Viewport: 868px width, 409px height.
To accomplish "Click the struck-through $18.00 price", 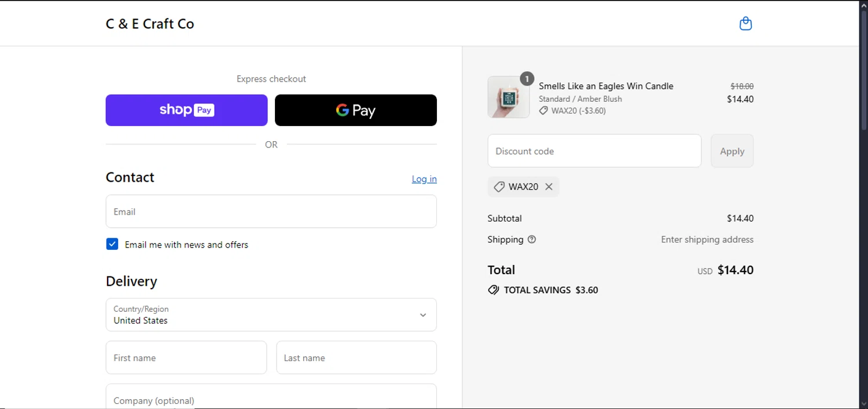I will point(742,86).
